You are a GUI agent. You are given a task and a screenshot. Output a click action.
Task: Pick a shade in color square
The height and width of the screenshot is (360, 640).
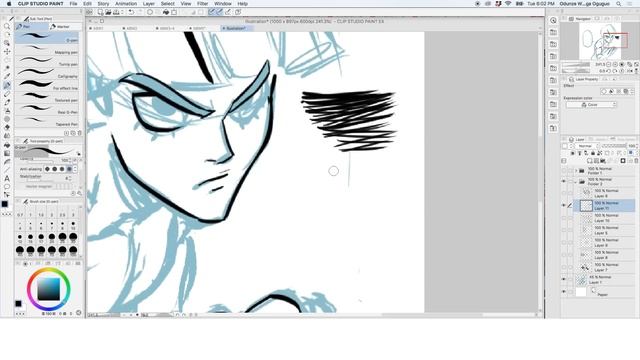[x=49, y=289]
